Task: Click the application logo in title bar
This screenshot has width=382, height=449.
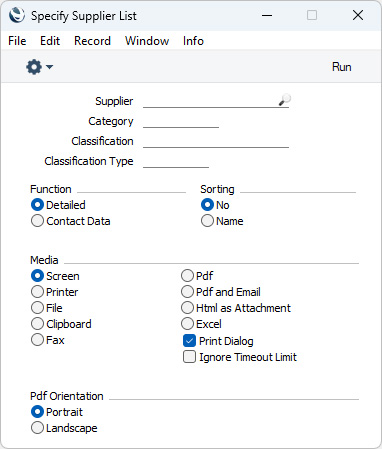Action: pos(17,15)
